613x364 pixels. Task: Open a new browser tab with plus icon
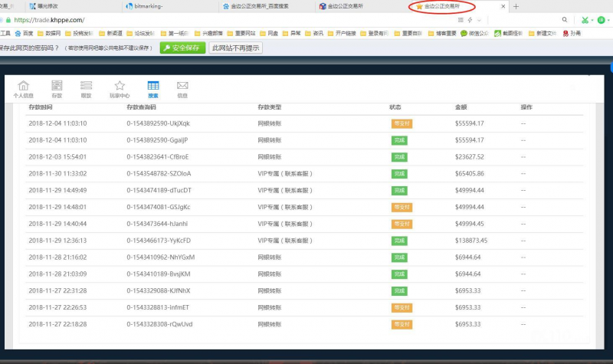[516, 6]
